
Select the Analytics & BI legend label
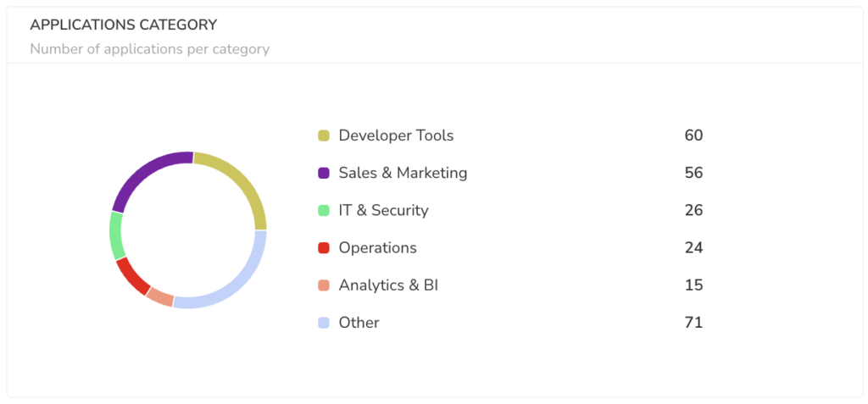coord(388,285)
